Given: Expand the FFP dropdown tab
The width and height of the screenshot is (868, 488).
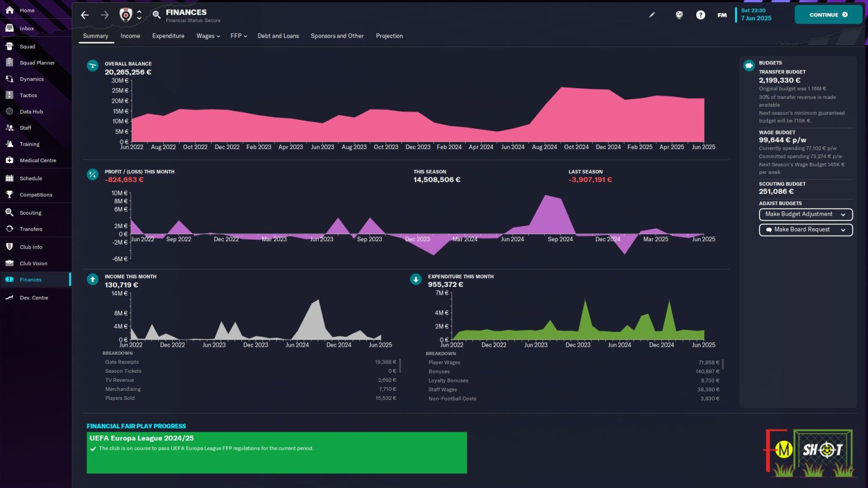Looking at the screenshot, I should (238, 36).
